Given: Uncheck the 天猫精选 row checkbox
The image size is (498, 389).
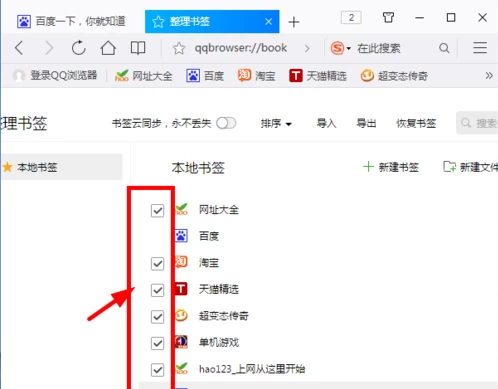Looking at the screenshot, I should point(157,290).
